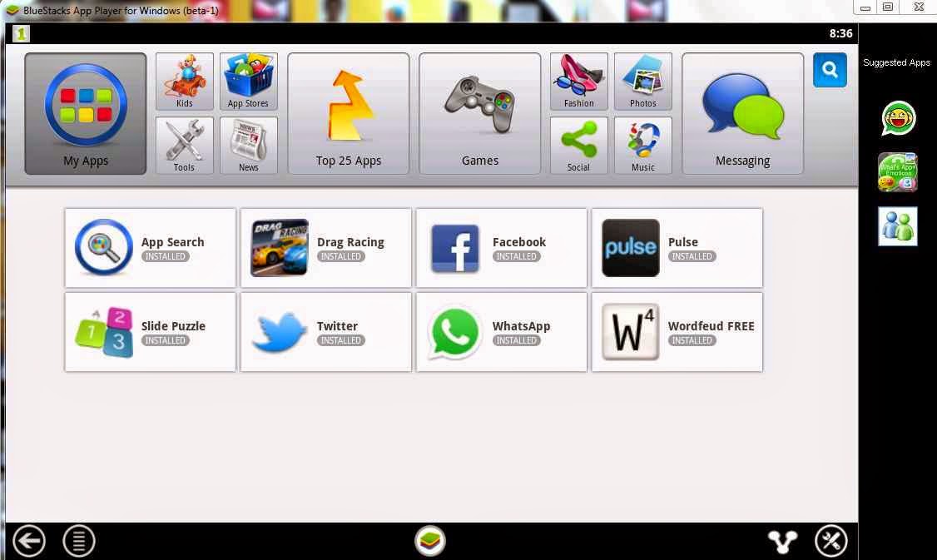Open the Games category
The image size is (937, 560).
[x=480, y=113]
